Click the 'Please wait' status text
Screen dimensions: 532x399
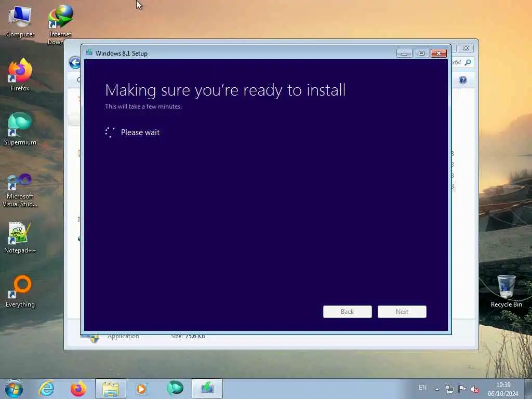pos(140,132)
